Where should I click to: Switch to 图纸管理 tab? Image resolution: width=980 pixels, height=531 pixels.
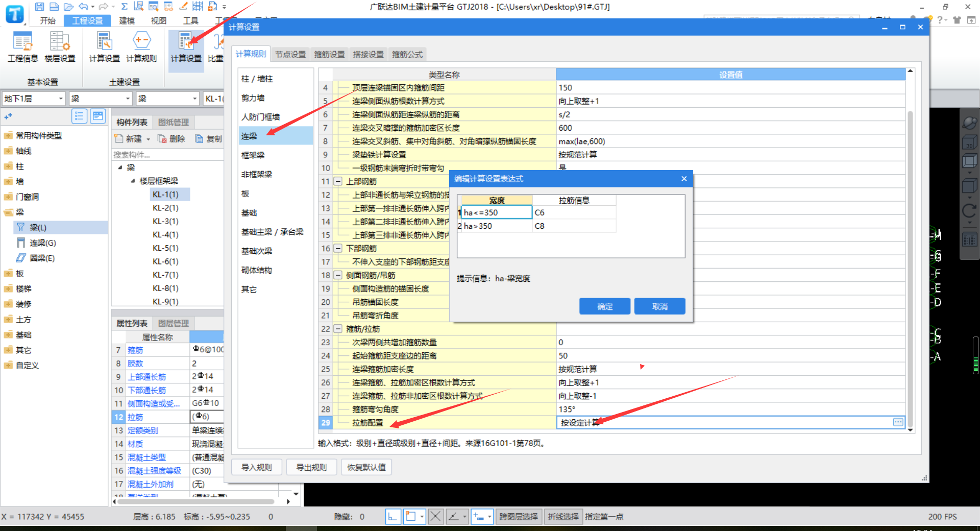(174, 123)
